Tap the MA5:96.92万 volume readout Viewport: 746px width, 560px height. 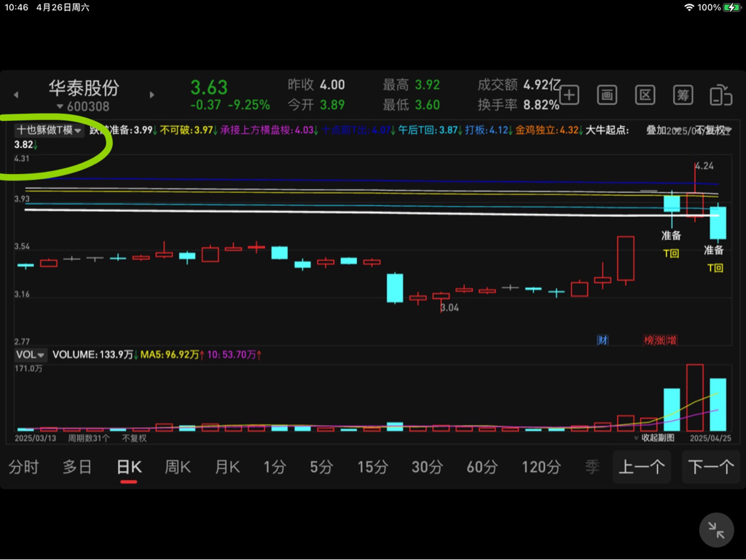click(172, 355)
